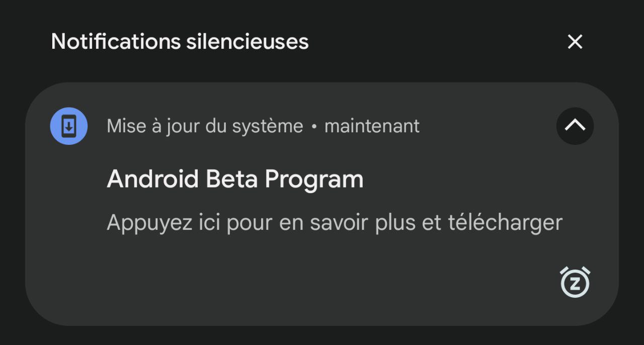
Task: Click the word "silencieuses" in the header
Action: 247,41
